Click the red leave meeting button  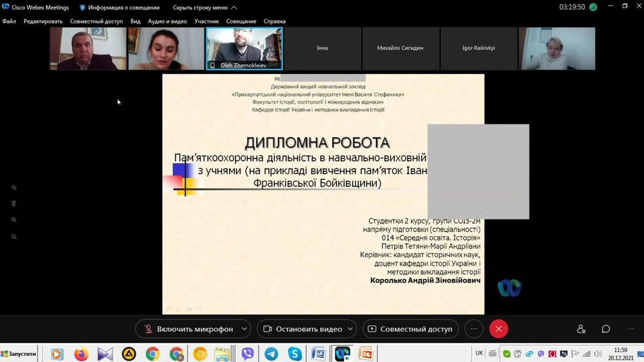(499, 329)
